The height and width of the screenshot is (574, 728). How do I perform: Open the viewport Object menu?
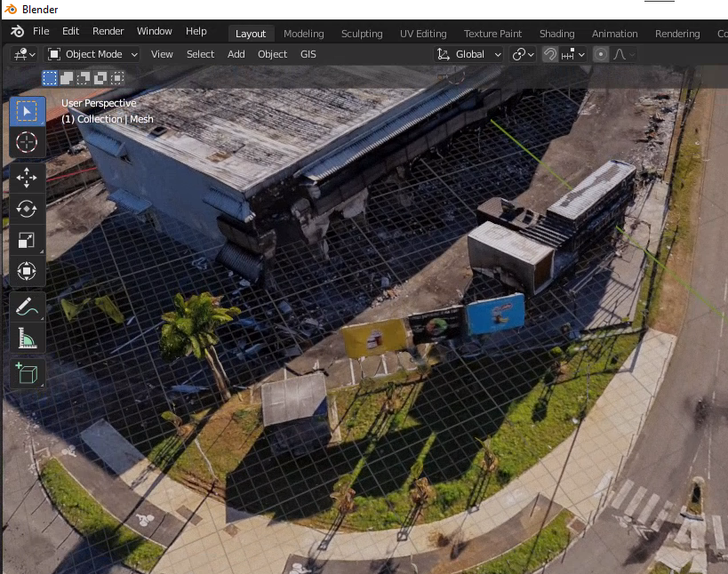point(272,54)
